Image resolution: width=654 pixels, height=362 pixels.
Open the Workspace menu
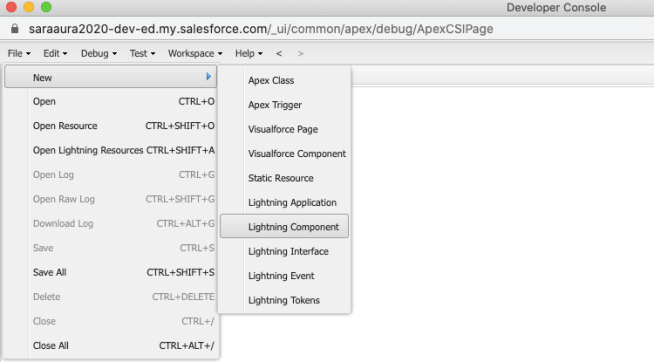[195, 53]
